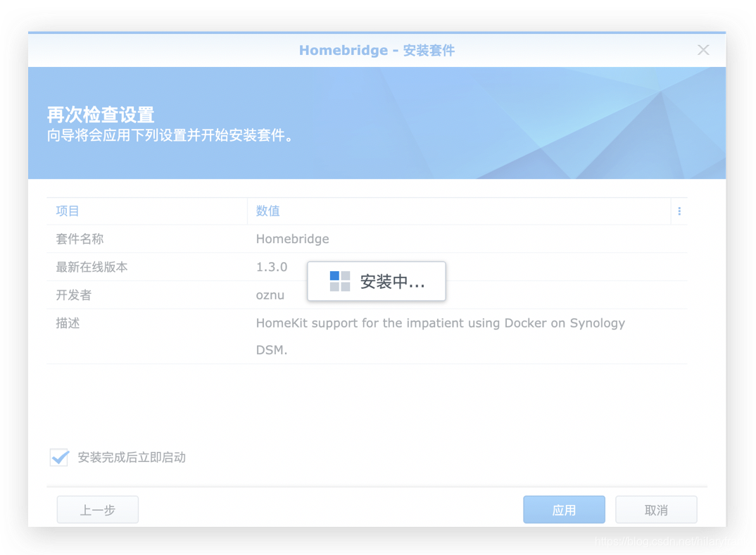Click the dialog title Homebridge - 安装套件
Screen dimensions: 756x555
[377, 50]
